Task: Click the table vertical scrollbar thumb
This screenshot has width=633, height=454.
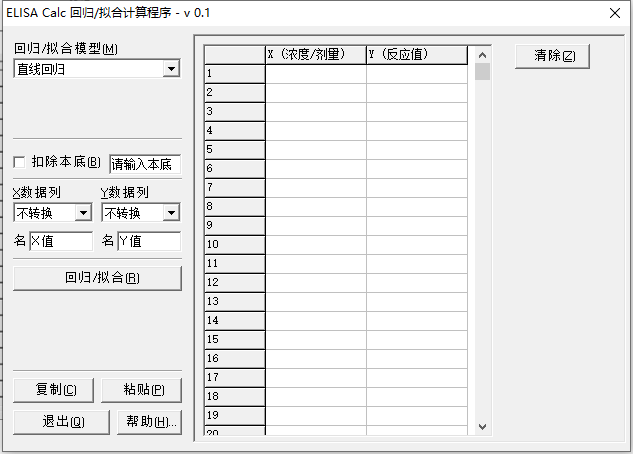Action: pyautogui.click(x=482, y=71)
